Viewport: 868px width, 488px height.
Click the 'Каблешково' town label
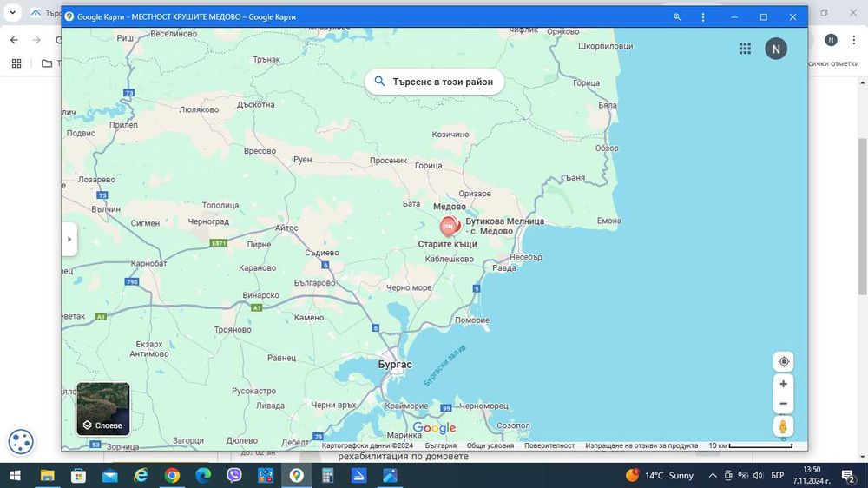[450, 259]
